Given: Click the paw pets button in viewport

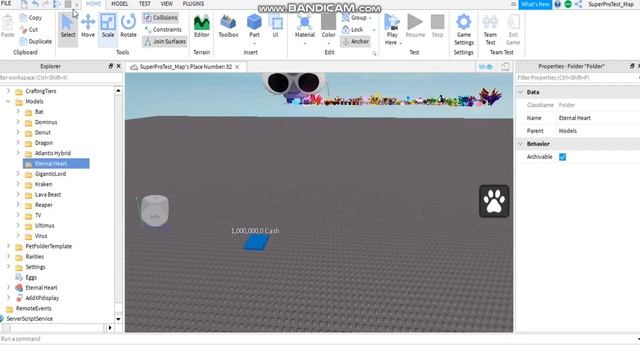Looking at the screenshot, I should pyautogui.click(x=494, y=201).
